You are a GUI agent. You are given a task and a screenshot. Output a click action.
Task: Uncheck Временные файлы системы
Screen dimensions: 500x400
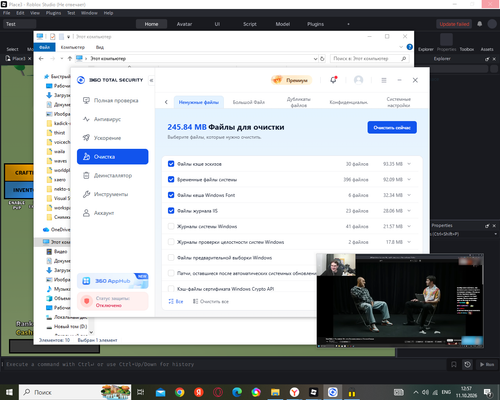click(x=171, y=179)
